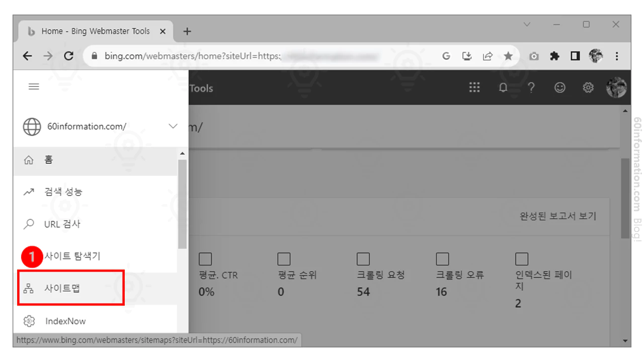Open Chrome's three-dot customize menu
The height and width of the screenshot is (362, 644).
[x=616, y=56]
